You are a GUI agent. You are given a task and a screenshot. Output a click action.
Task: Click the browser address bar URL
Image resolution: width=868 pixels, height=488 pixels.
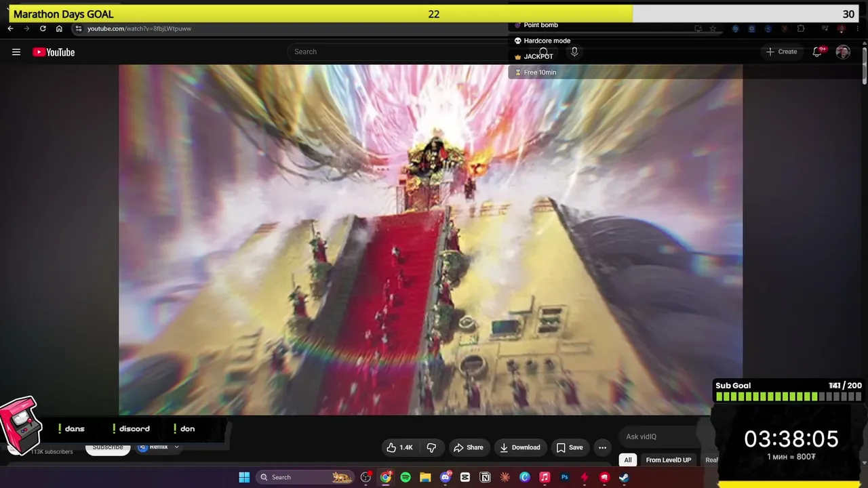coord(139,28)
